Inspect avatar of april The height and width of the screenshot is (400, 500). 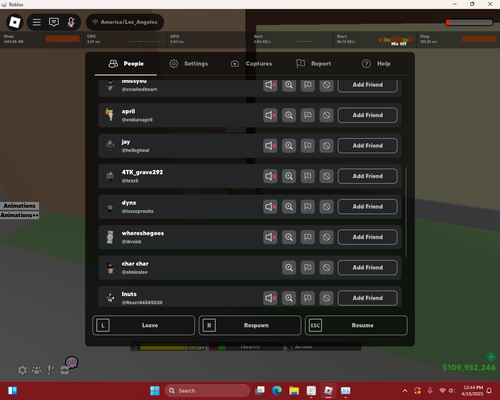pyautogui.click(x=289, y=115)
